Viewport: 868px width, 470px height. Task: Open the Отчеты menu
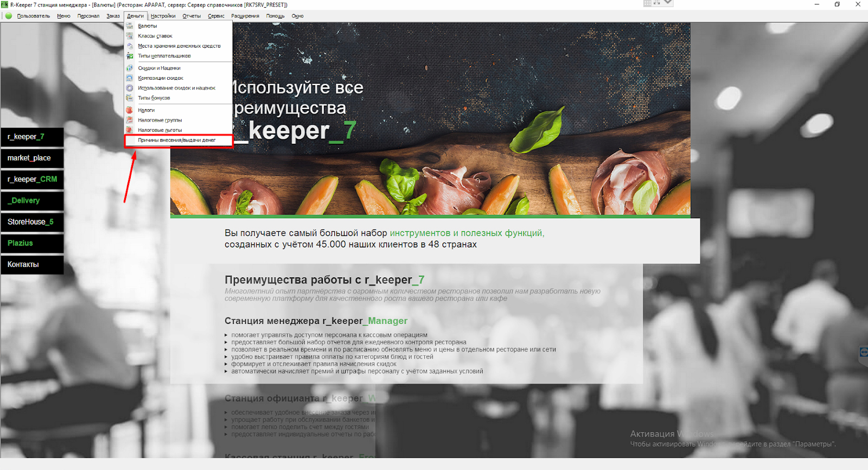(192, 16)
